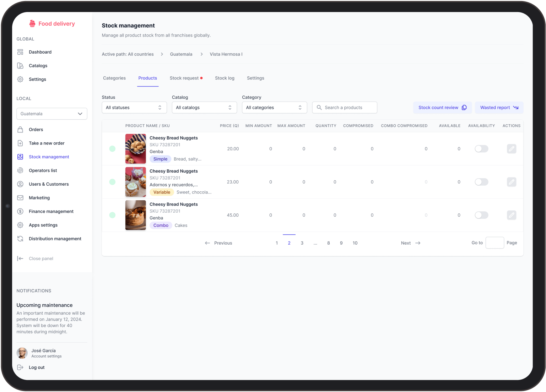
Task: Click the edit pencil for the Combo product
Action: point(511,215)
